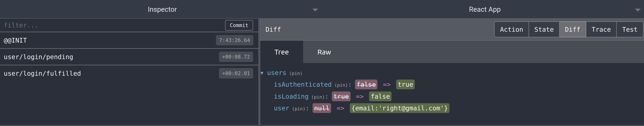Switch to the Diff tab
Viewport: 644px width, 126px height.
[572, 29]
